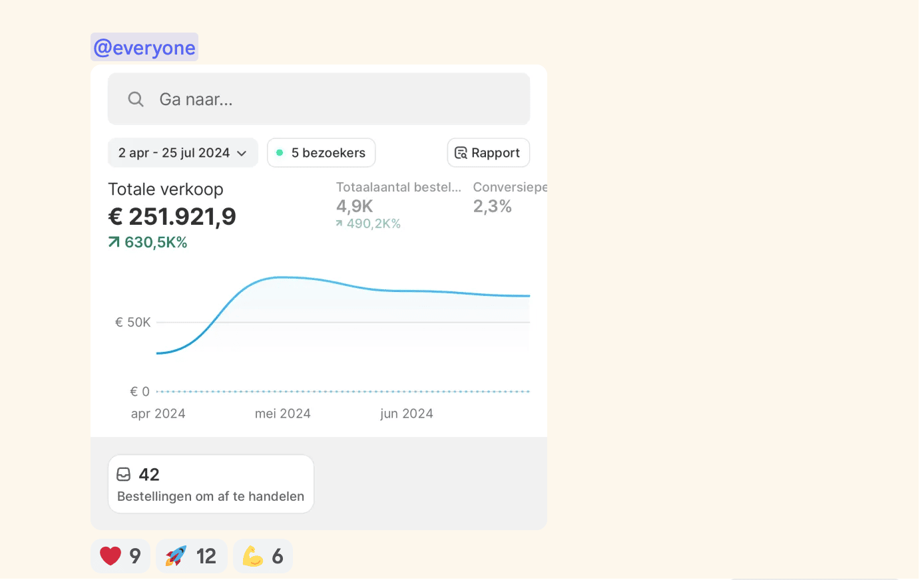Switch to the Conversiepercentage metric
Screen dimensions: 924x580
point(509,188)
